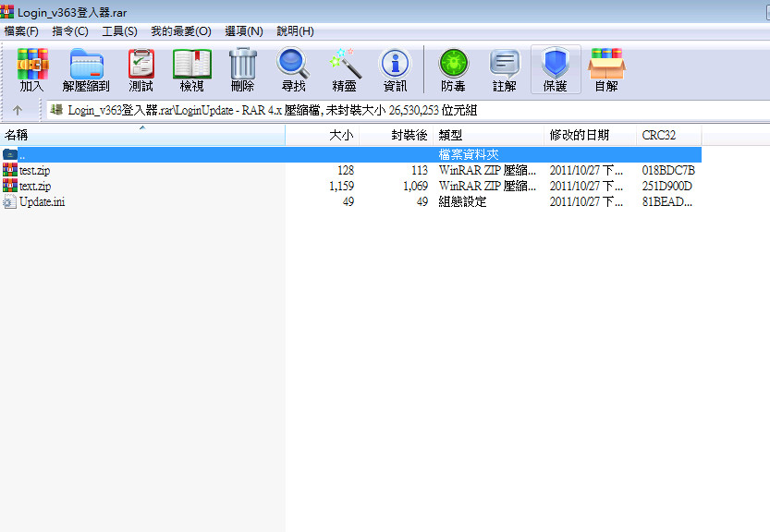Click the 組態設定 type cell
The image size is (770, 532).
462,201
